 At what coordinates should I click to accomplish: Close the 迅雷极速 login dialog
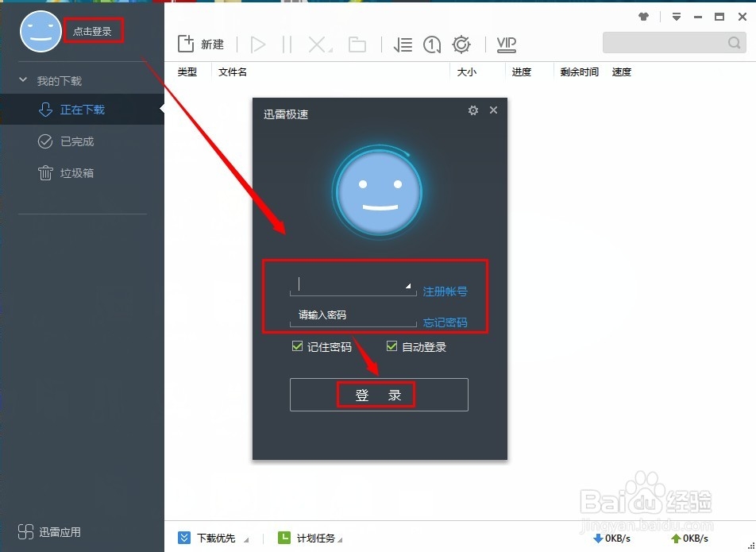(x=493, y=110)
